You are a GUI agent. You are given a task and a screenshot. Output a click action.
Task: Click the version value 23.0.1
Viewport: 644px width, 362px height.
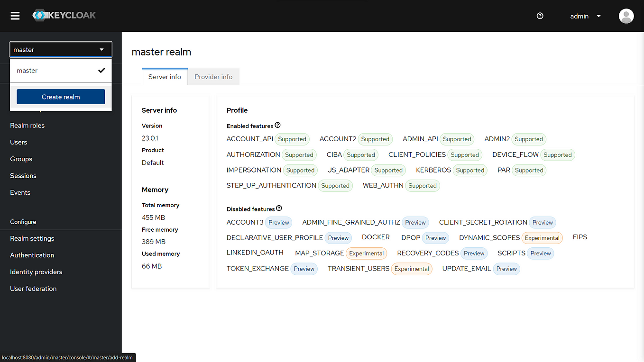pos(150,138)
